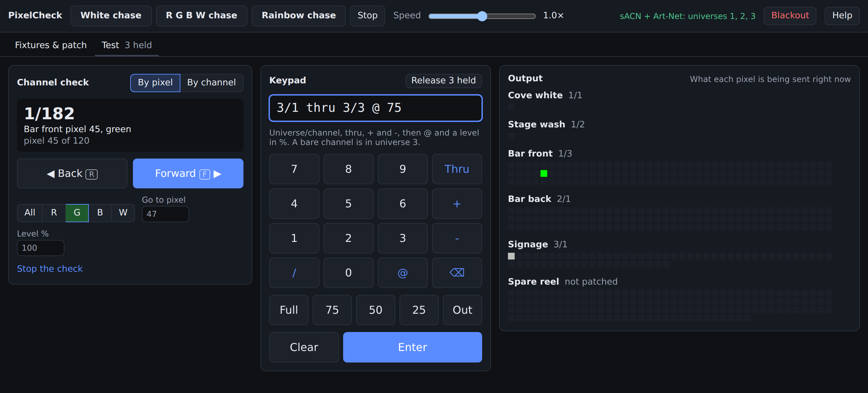868x393 pixels.
Task: Click the keypad command line field
Action: pyautogui.click(x=376, y=108)
